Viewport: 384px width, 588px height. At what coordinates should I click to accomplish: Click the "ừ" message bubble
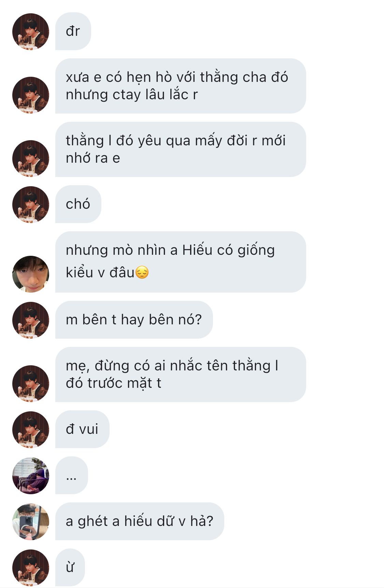(x=70, y=567)
